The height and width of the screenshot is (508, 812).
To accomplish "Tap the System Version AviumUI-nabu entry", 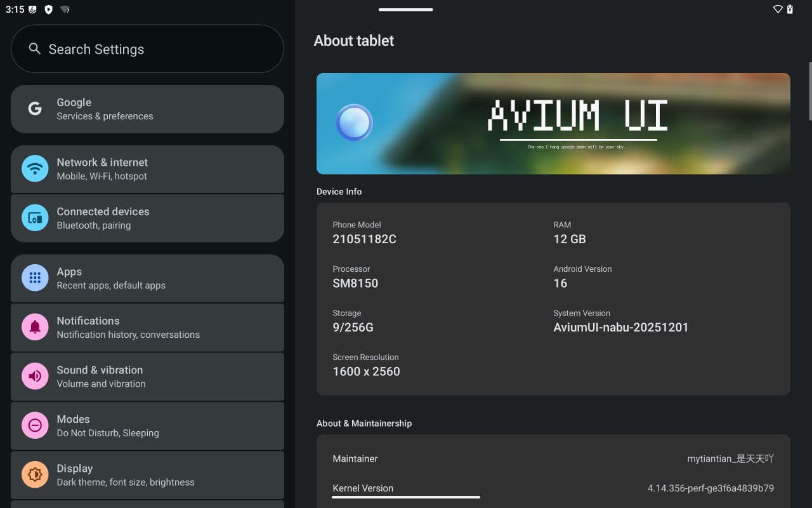I will pyautogui.click(x=620, y=321).
